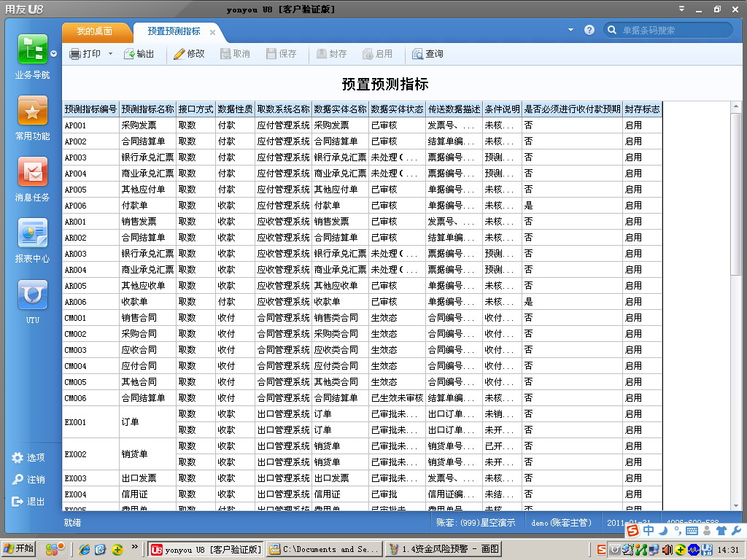Open 选项 settings gear
The height and width of the screenshot is (560, 747).
pos(28,458)
